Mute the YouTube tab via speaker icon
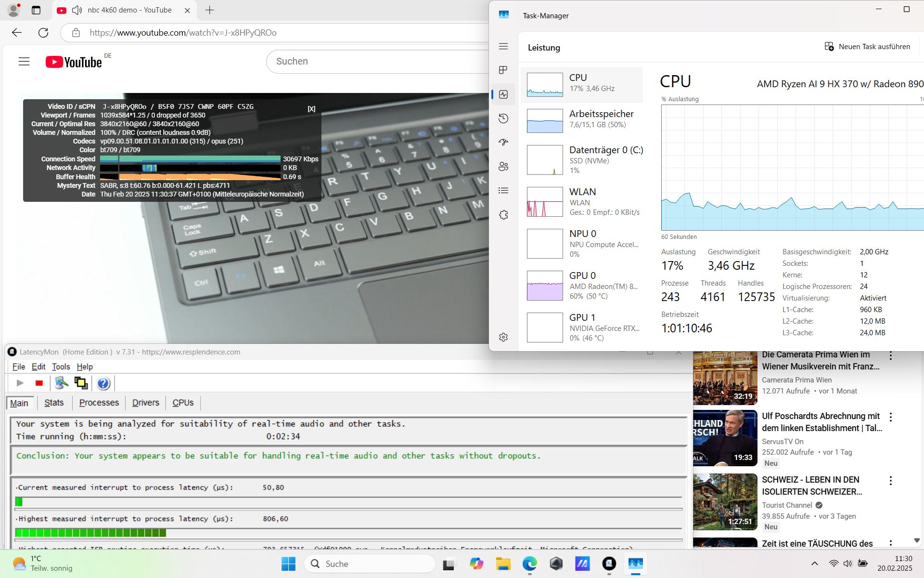 pyautogui.click(x=77, y=10)
